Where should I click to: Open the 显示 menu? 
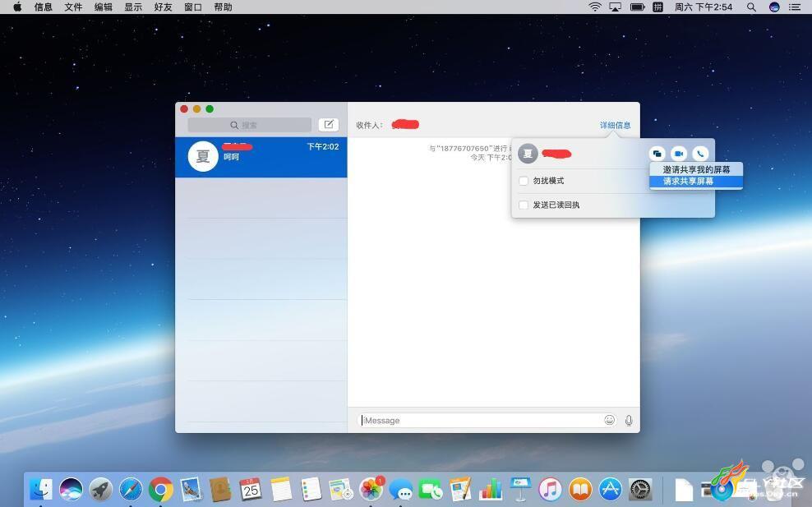click(x=133, y=7)
